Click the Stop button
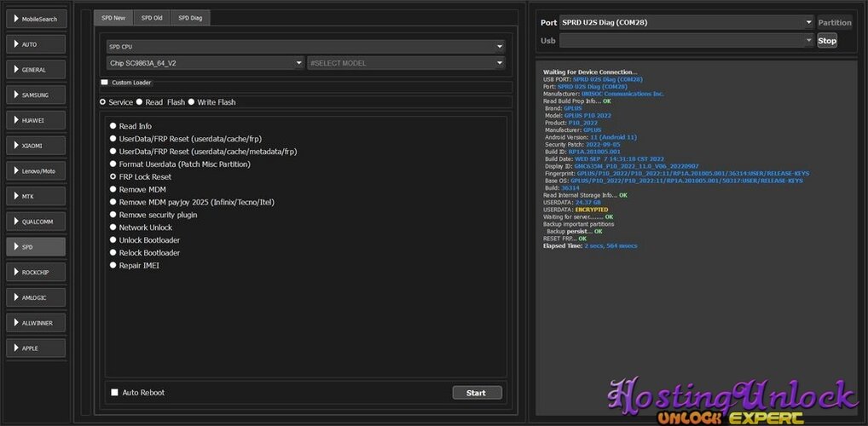The height and width of the screenshot is (426, 868). pos(827,40)
